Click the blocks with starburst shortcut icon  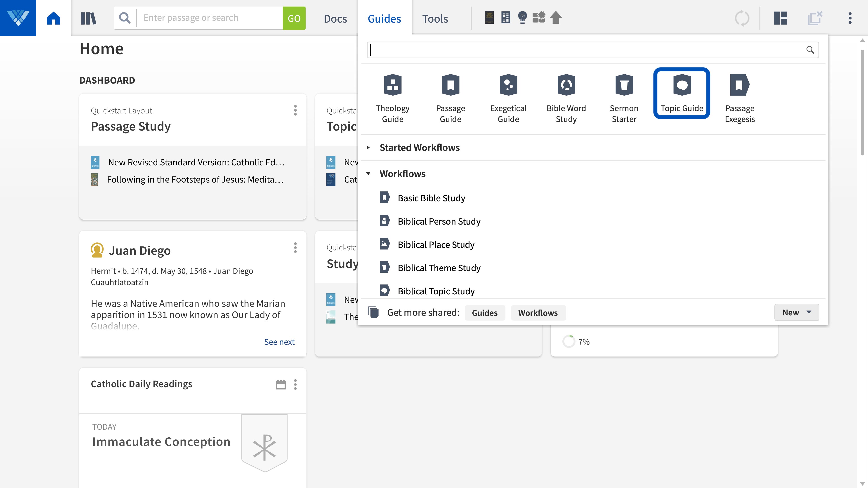pyautogui.click(x=539, y=18)
